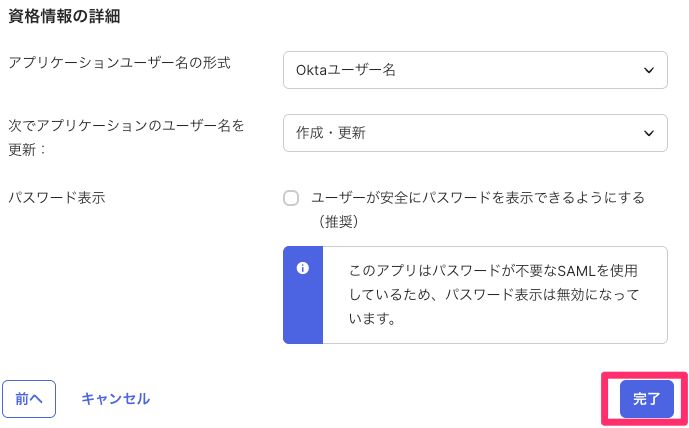Click the chevron arrow of the 作成・更新 dropdown
The height and width of the screenshot is (428, 689).
[648, 133]
